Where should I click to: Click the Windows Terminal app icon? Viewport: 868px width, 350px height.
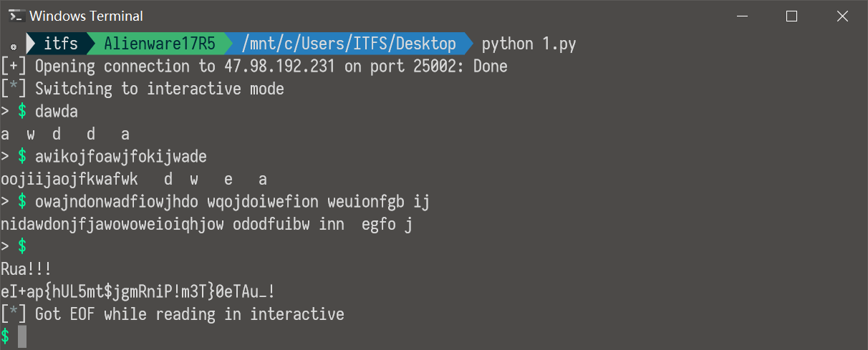pos(16,16)
